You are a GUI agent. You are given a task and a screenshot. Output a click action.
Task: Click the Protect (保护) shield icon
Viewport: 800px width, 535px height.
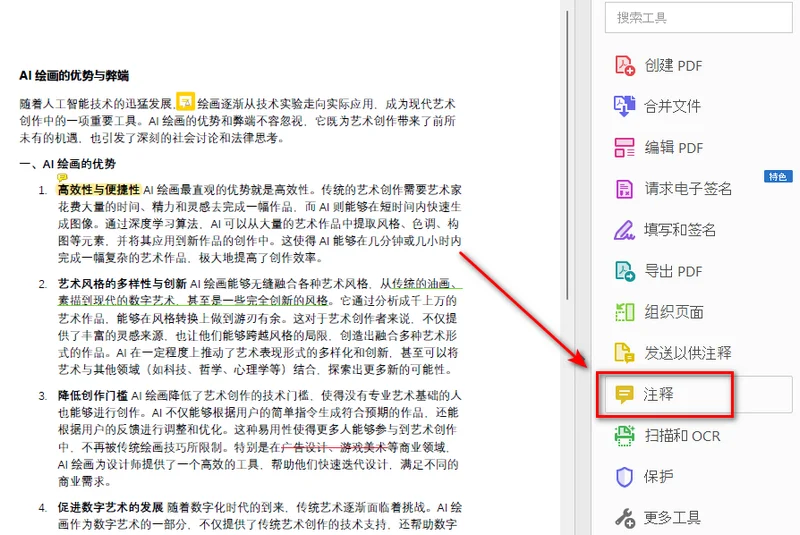tap(624, 477)
